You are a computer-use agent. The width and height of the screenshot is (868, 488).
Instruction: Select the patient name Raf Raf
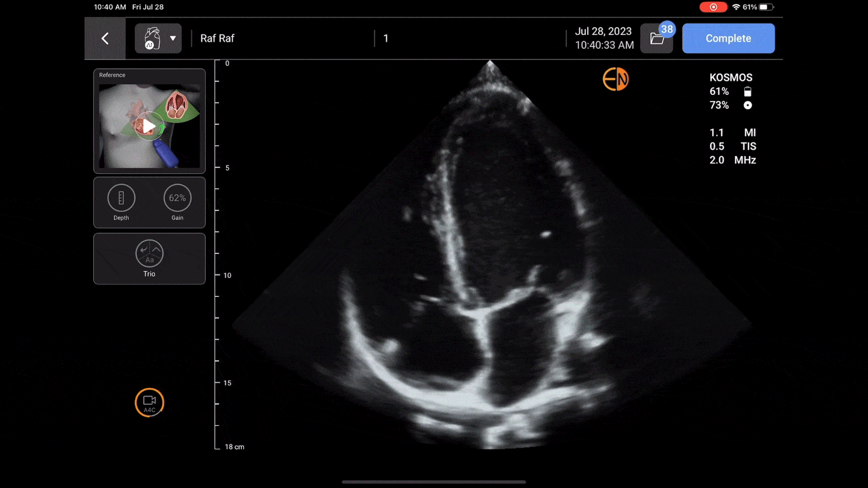(217, 38)
